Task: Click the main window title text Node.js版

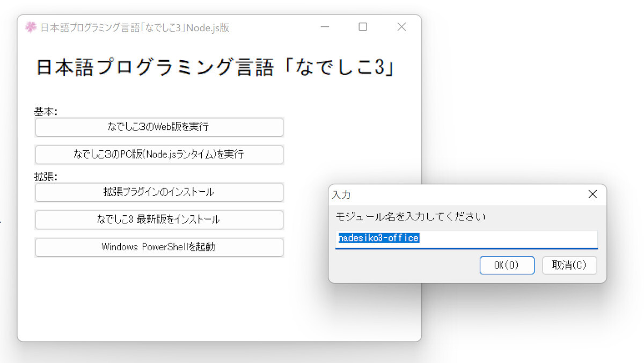Action: tap(208, 28)
